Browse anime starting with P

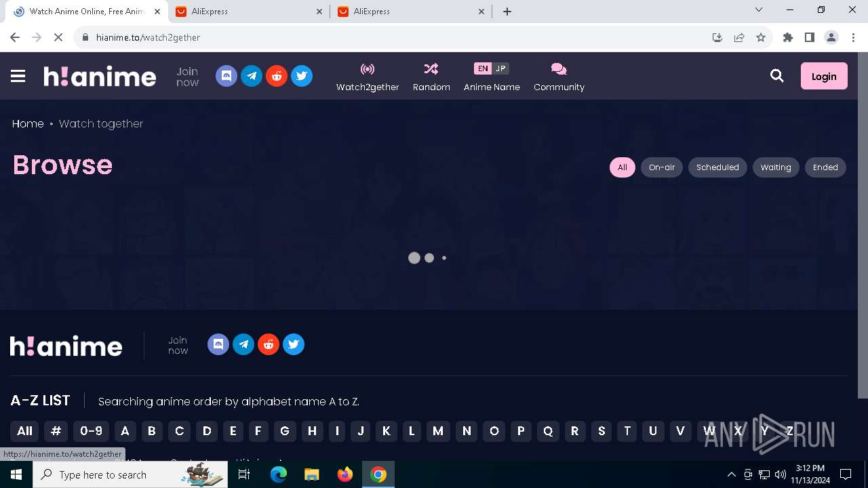[x=521, y=431]
